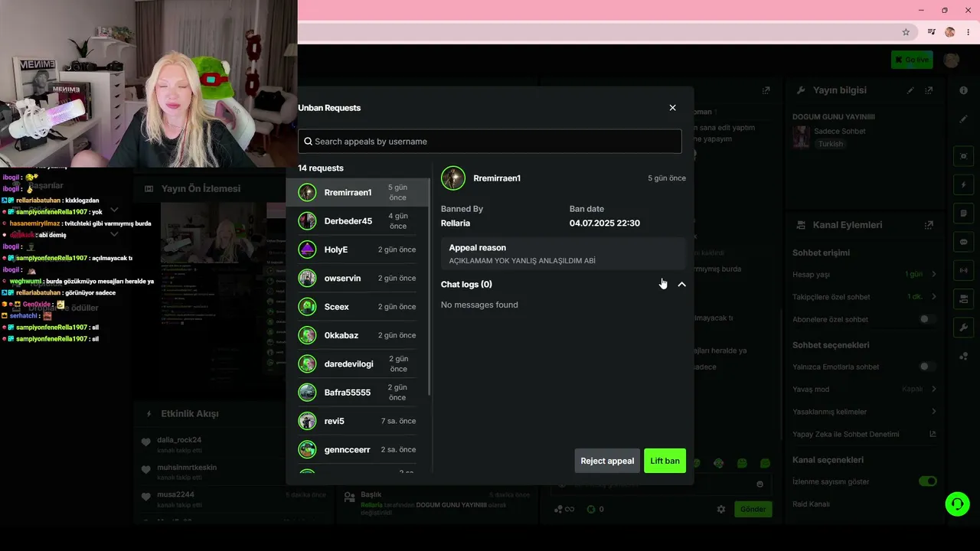Click the Appeal reason text box

coord(563,254)
